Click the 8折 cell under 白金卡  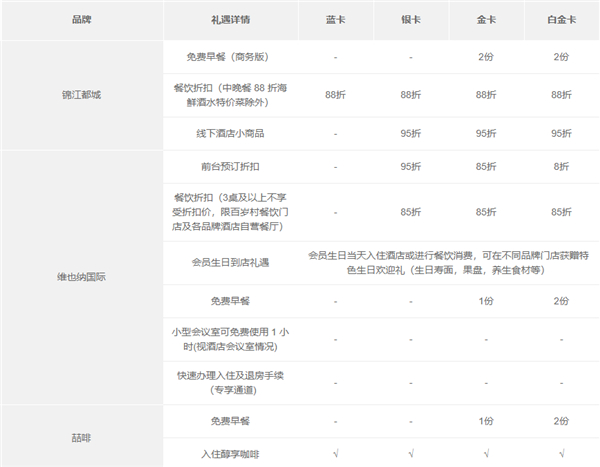[x=561, y=168]
